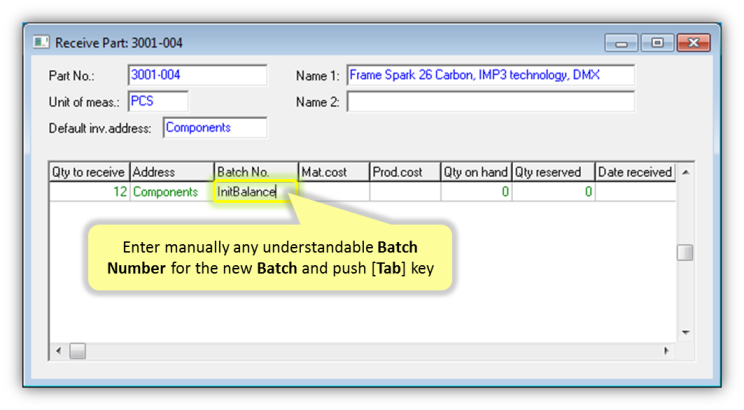Focus the Part No. field 3001-004
Viewport: 744px width, 410px height.
coord(197,75)
